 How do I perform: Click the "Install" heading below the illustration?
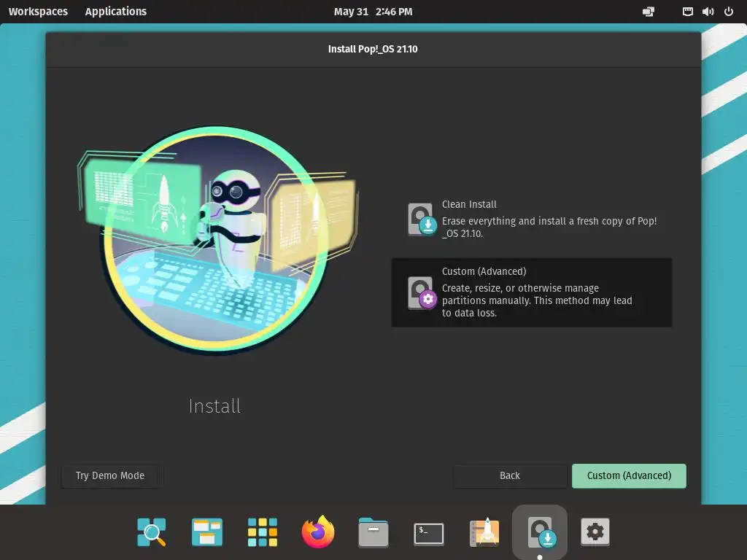click(215, 406)
